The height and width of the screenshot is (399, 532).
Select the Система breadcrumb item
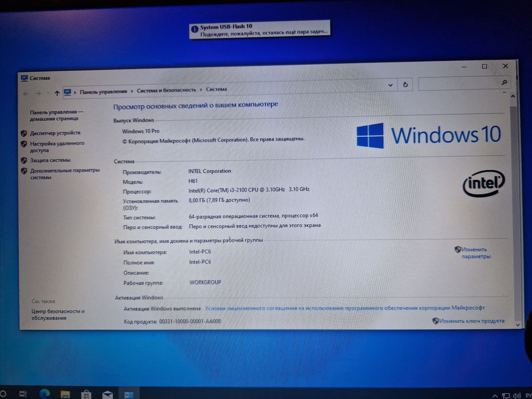click(x=216, y=89)
